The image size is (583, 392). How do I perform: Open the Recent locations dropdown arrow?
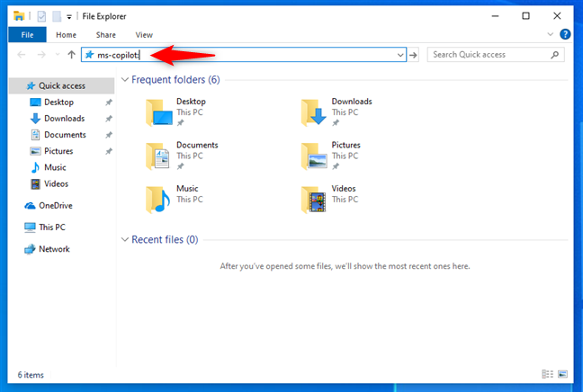58,55
